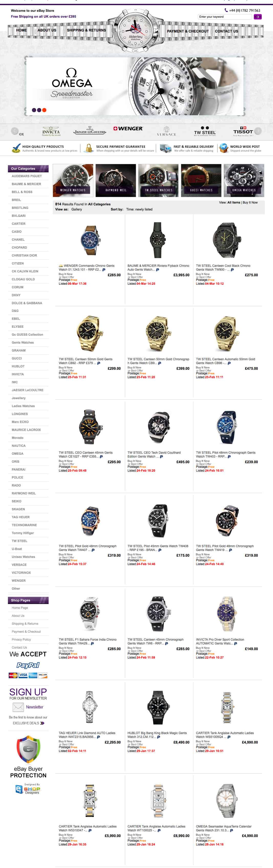
Task: Click the Omega Watches featured thumbnail
Action: tap(244, 180)
